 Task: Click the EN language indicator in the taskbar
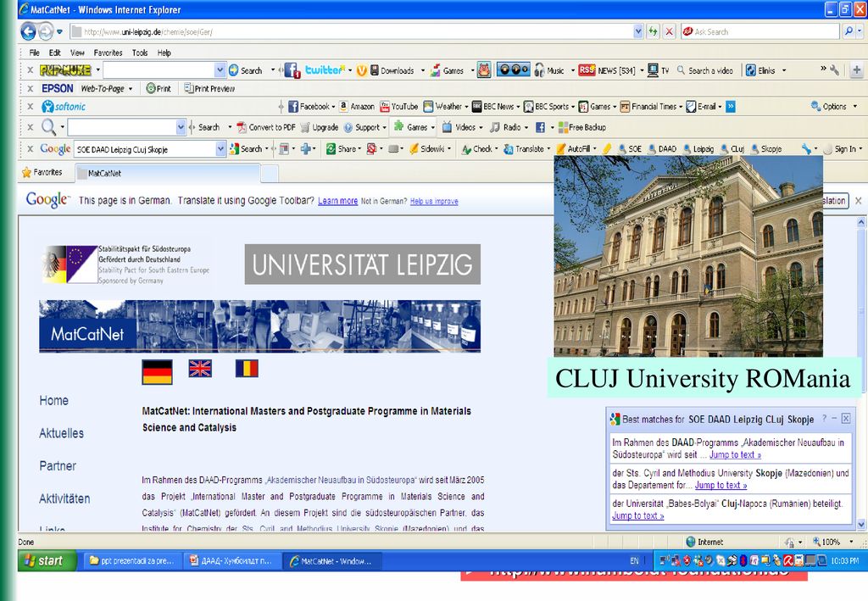tap(634, 560)
